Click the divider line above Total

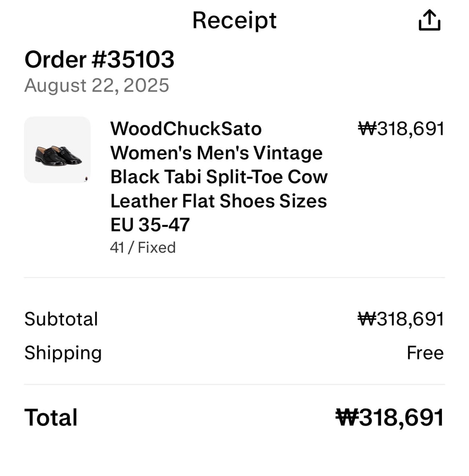tap(234, 384)
